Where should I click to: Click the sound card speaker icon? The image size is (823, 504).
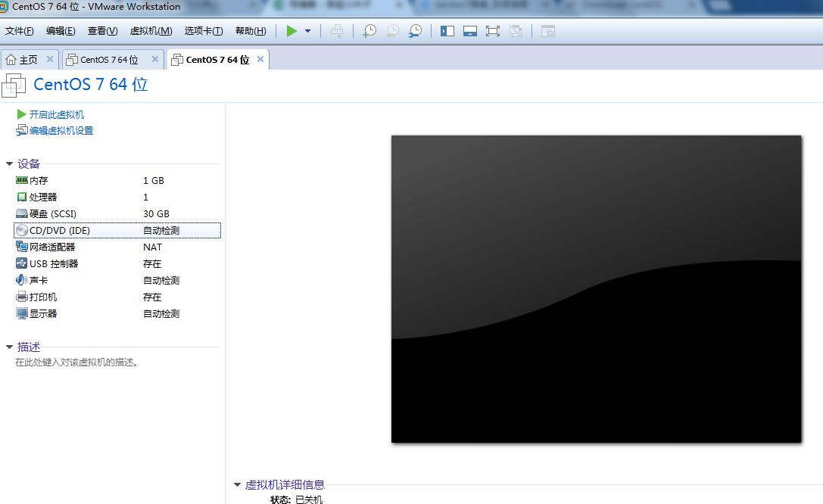click(x=21, y=280)
